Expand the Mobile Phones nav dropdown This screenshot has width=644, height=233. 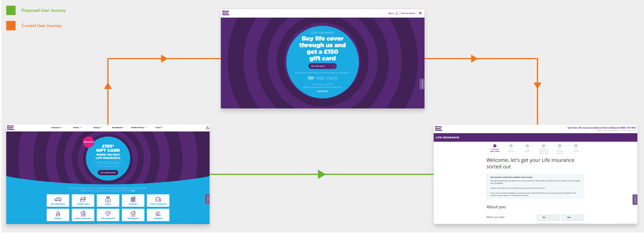pos(139,128)
